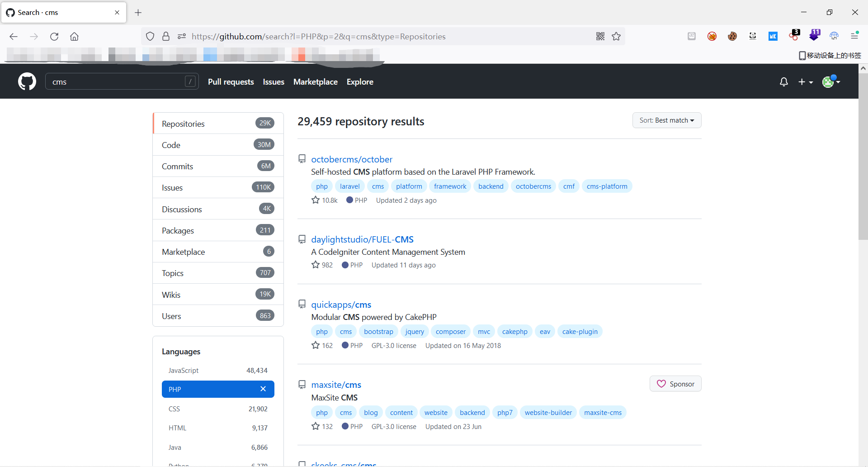868x467 pixels.
Task: Click the page vertical scrollbar thumb
Action: 863,156
